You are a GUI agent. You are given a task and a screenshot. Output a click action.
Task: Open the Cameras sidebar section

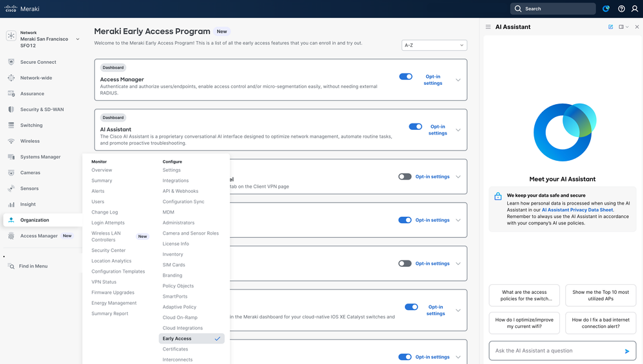click(x=30, y=173)
